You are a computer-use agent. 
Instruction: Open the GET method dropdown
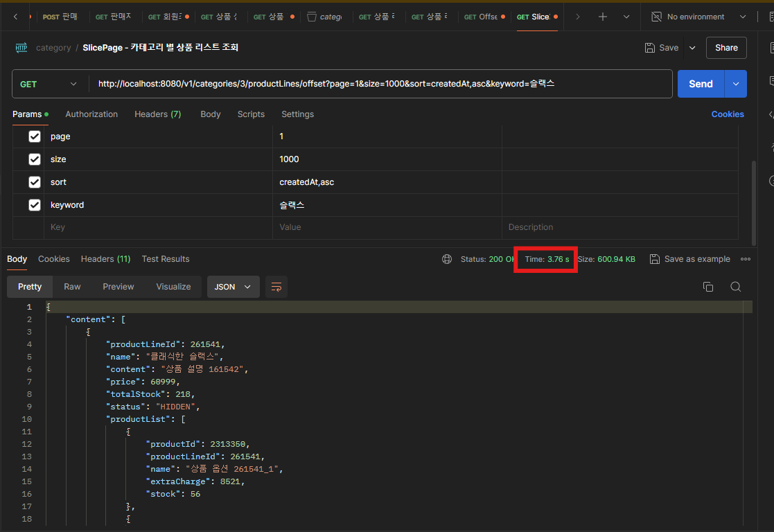49,84
